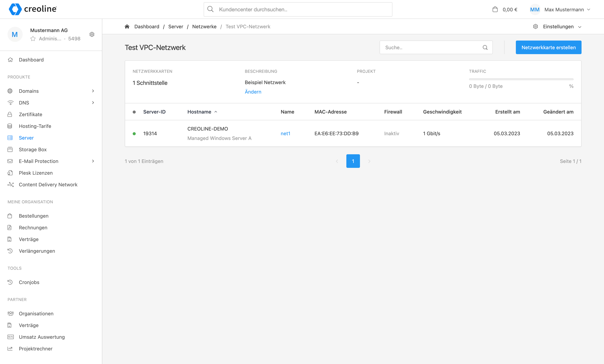Viewport: 604px width, 364px height.
Task: Focus the Suche input field
Action: point(436,48)
